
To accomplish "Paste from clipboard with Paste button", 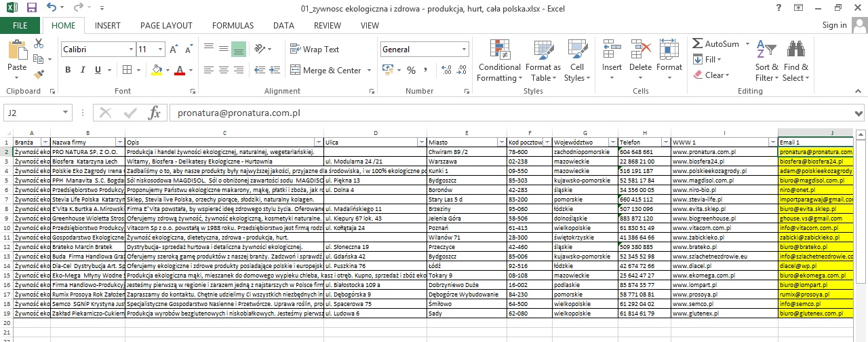I will 17,57.
